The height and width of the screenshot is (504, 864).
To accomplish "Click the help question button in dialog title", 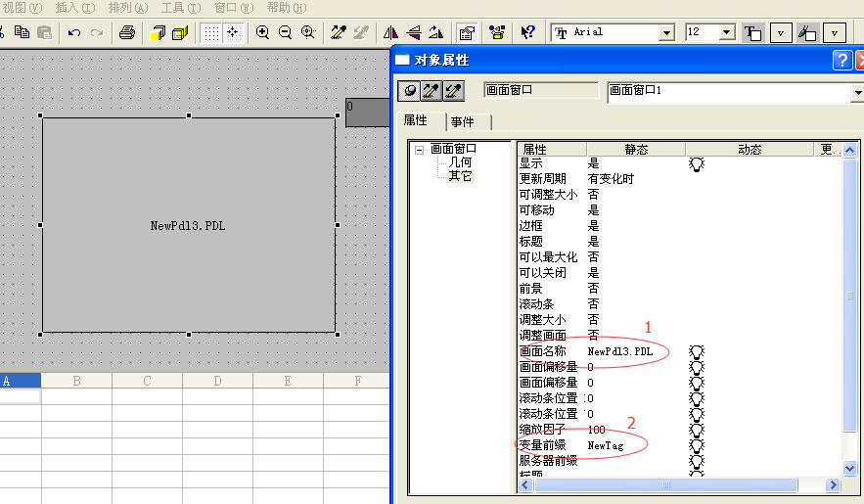I will [x=841, y=60].
